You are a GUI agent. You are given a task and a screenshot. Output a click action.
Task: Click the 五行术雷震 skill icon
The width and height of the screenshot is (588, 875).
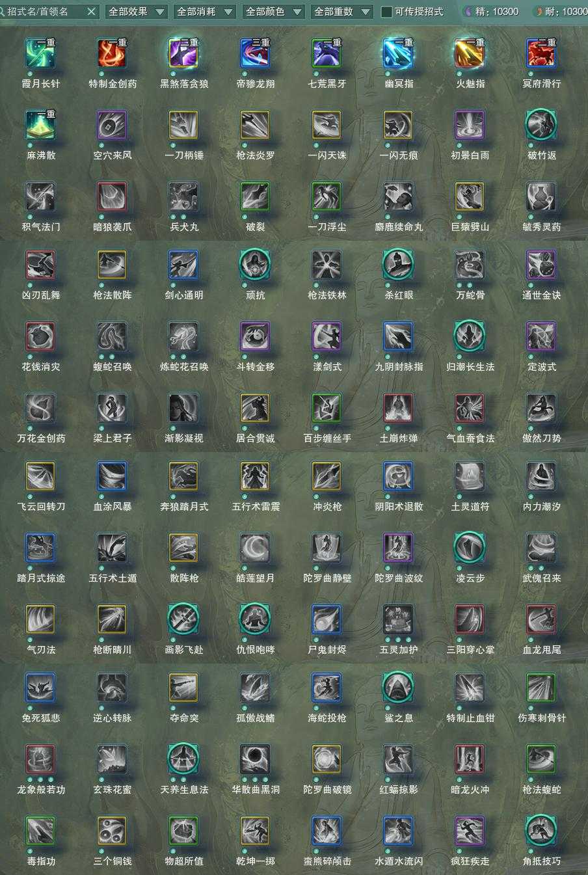pyautogui.click(x=255, y=476)
